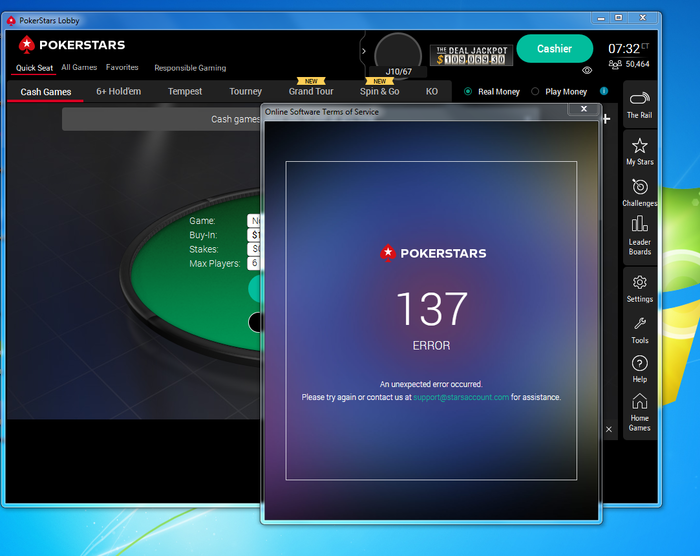Click the player avatar circle J10/67

398,55
